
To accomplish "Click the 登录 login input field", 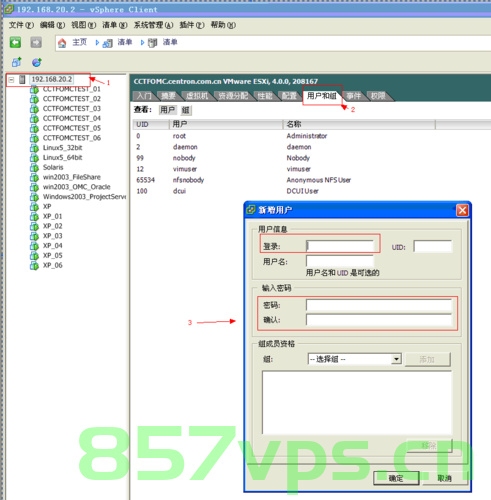I will click(340, 246).
